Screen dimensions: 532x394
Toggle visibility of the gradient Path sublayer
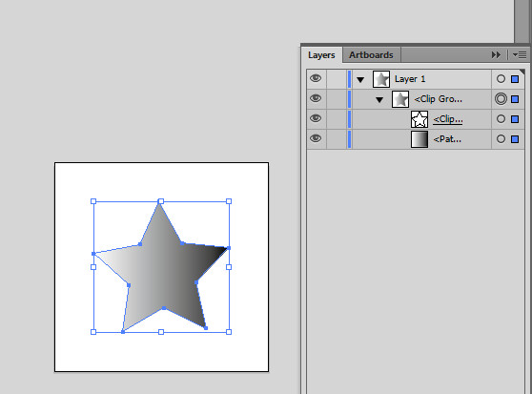(x=316, y=138)
